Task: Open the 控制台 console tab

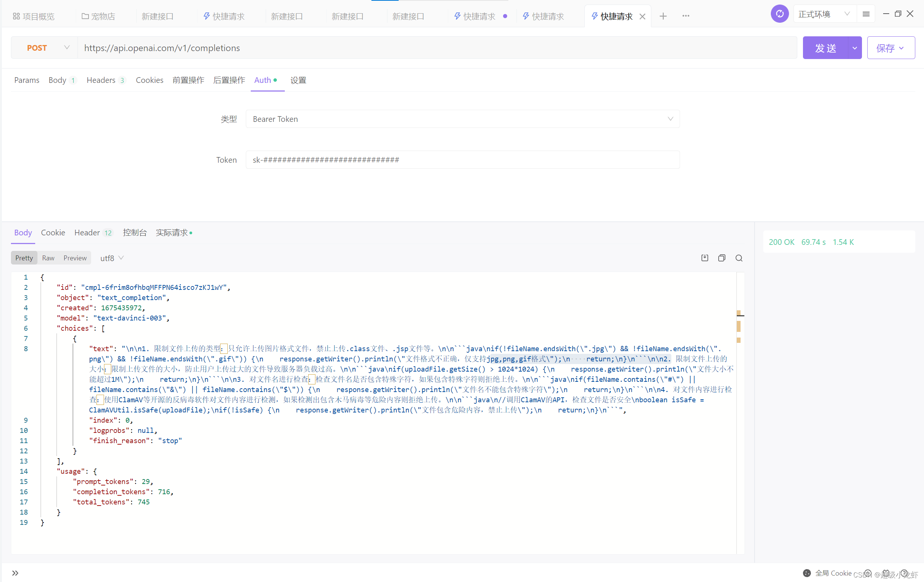Action: [135, 233]
